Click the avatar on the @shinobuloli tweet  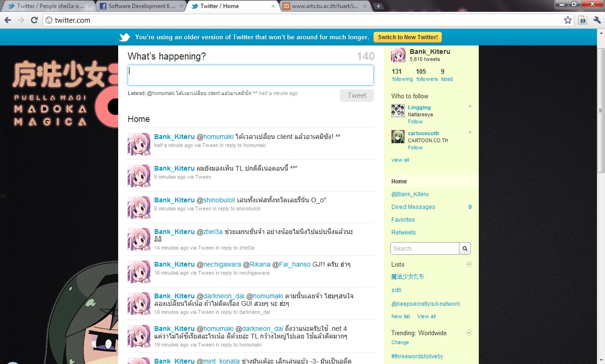(x=139, y=208)
